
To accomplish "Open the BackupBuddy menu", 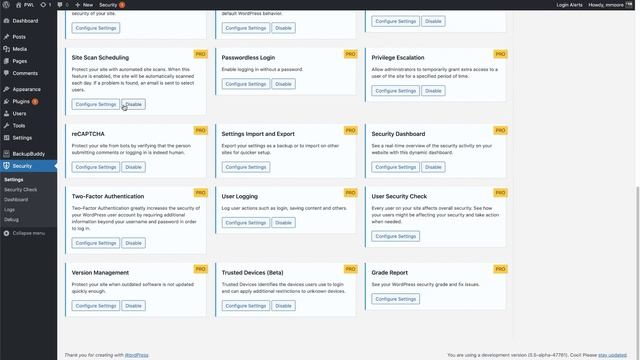I will click(29, 154).
